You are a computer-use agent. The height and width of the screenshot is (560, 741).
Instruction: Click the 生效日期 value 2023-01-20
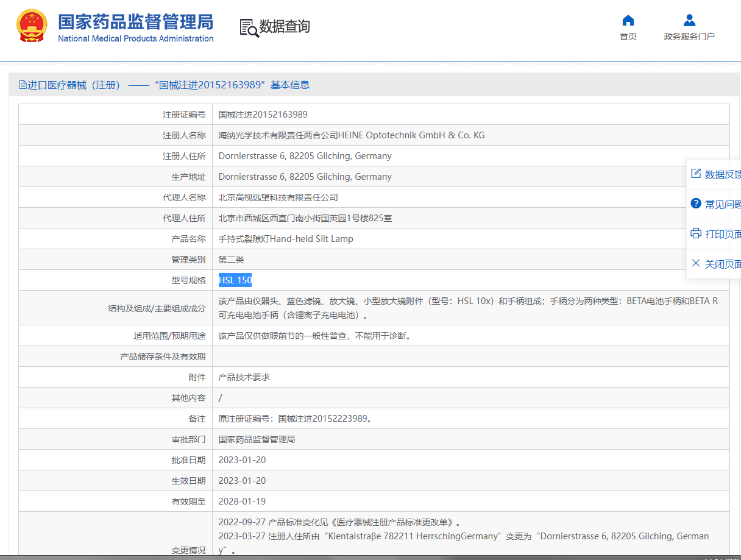click(x=243, y=481)
